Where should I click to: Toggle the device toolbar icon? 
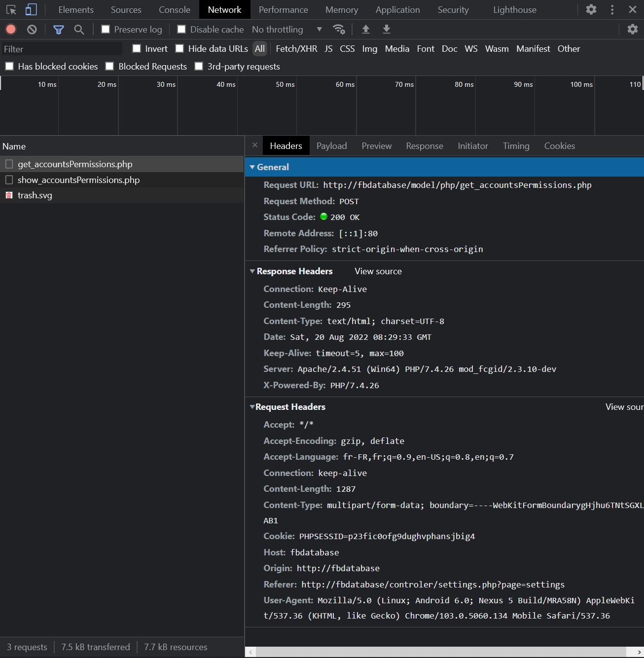[x=31, y=10]
